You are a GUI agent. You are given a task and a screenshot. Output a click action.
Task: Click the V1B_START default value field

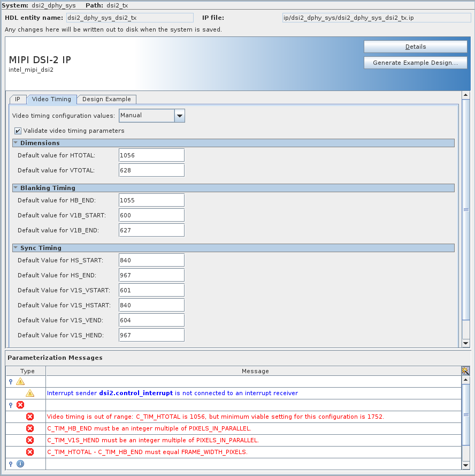[152, 215]
